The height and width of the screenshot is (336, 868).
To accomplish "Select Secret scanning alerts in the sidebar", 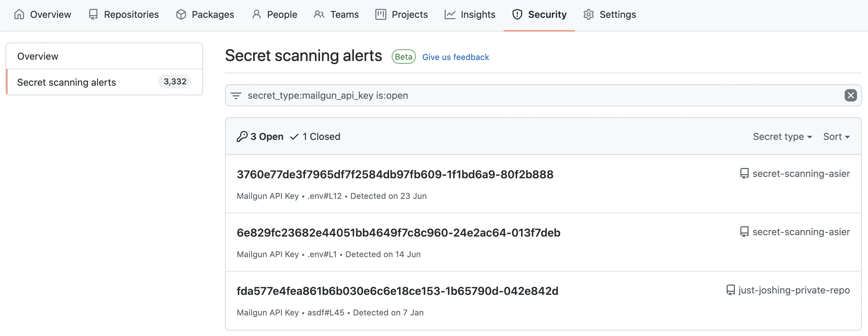I will [67, 82].
